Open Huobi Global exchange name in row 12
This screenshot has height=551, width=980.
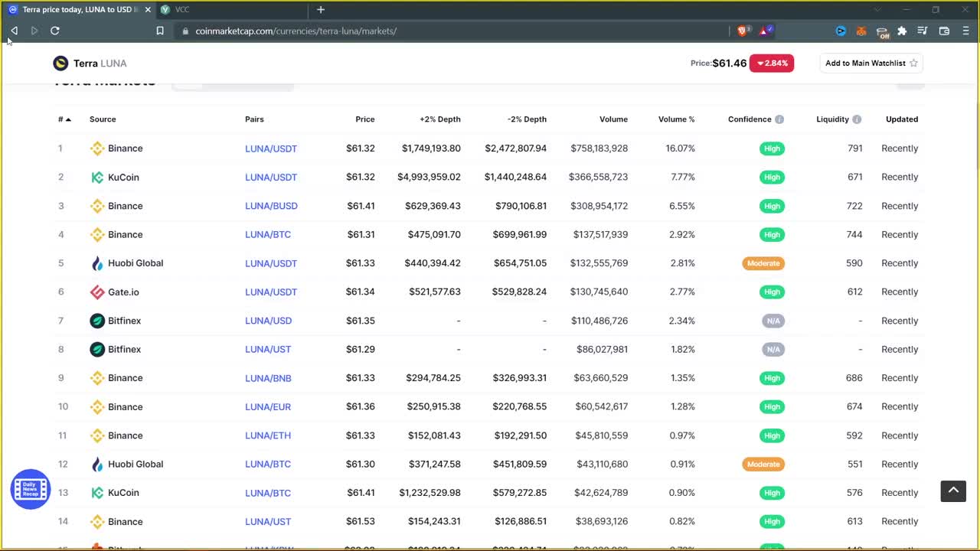click(x=136, y=465)
